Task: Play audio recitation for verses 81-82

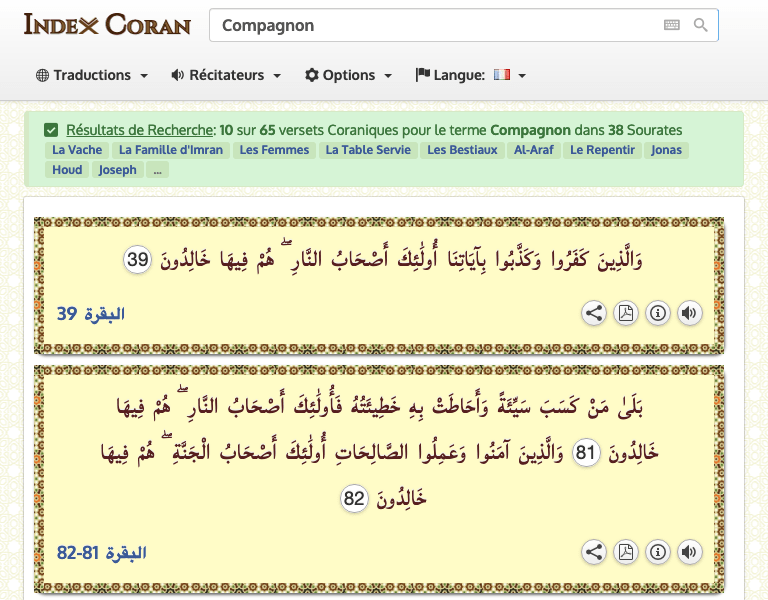Action: point(689,552)
